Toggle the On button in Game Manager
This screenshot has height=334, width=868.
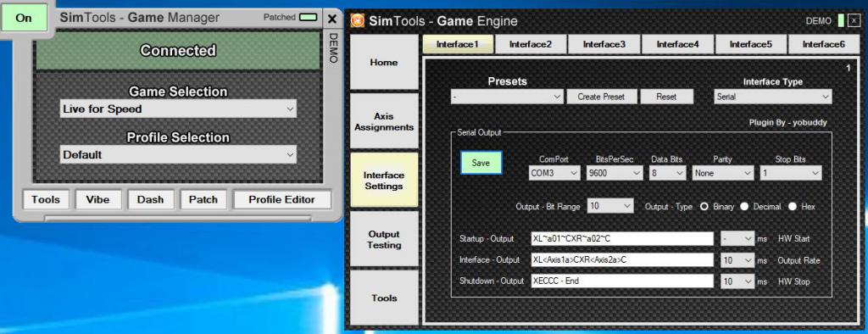pos(24,18)
